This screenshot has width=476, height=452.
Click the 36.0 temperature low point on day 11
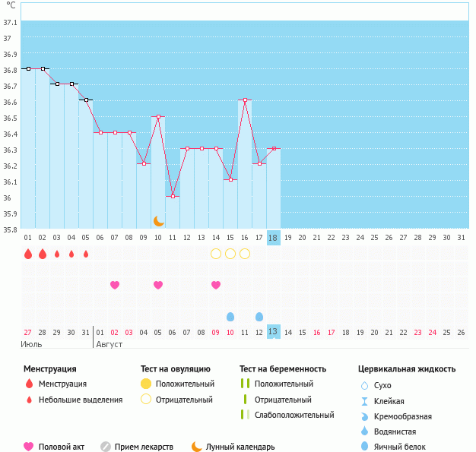[x=173, y=196]
